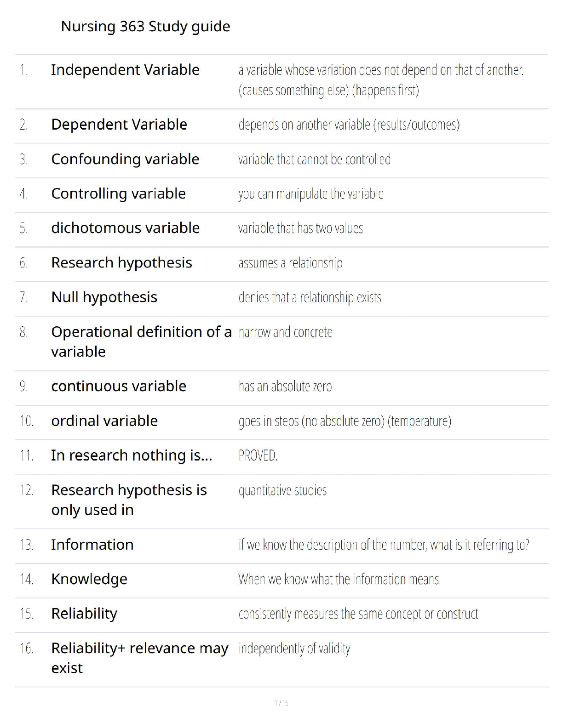Select the 'dichotomous variable' term
Viewport: 563px width, 728px height.
[125, 228]
